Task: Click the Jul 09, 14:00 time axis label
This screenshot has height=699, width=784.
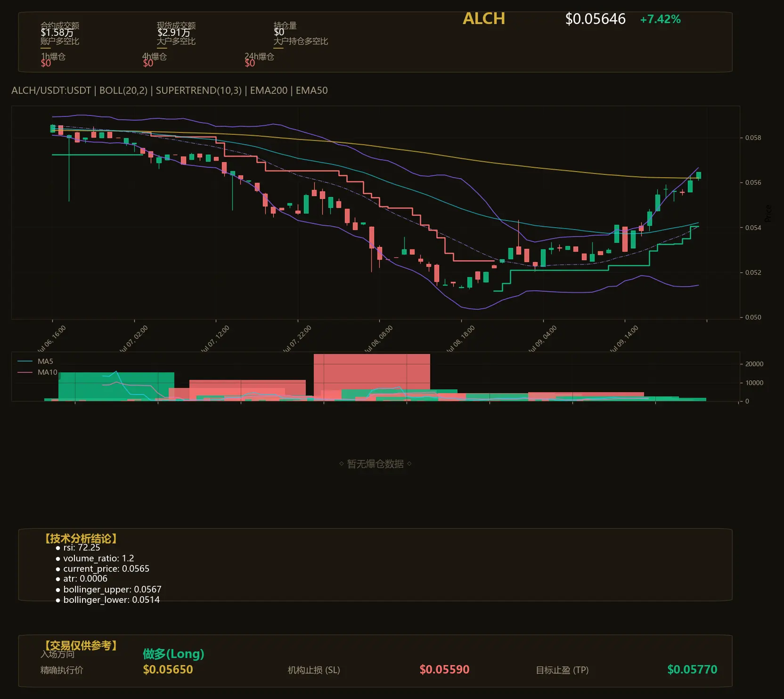Action: point(624,338)
